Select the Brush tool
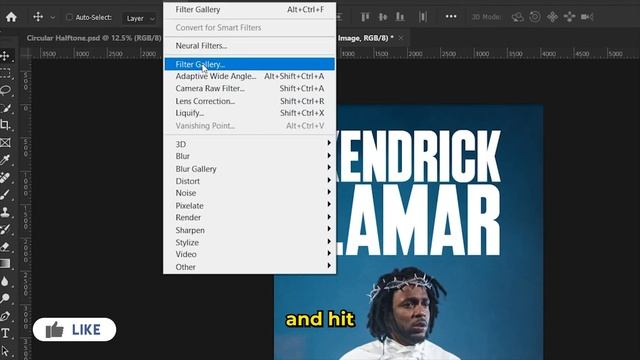Image resolution: width=640 pixels, height=360 pixels. (x=5, y=194)
